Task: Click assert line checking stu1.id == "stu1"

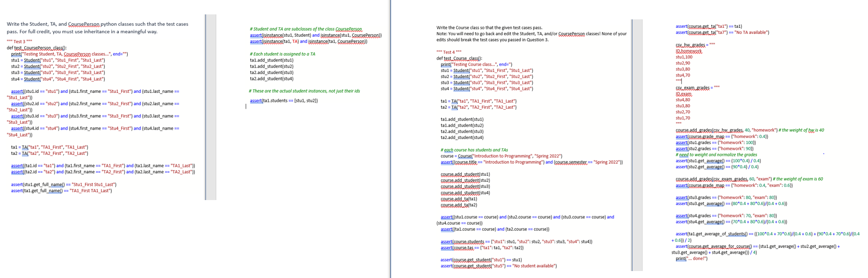Action: pyautogui.click(x=93, y=94)
